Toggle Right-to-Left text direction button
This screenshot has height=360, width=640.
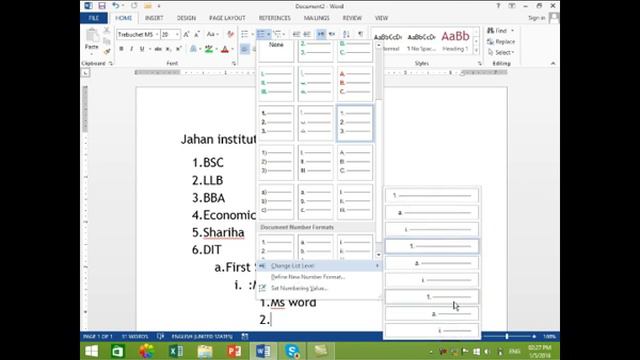pyautogui.click(x=332, y=34)
